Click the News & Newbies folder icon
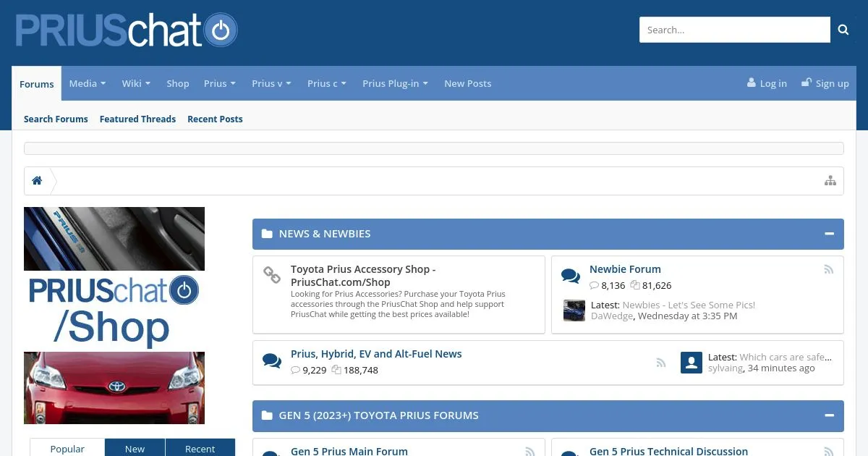This screenshot has height=456, width=868. pos(267,234)
